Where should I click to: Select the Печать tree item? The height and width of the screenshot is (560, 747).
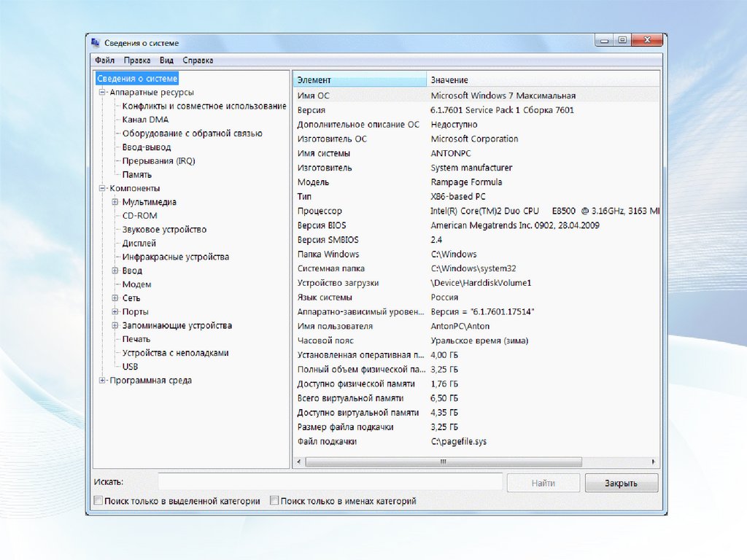tap(136, 339)
